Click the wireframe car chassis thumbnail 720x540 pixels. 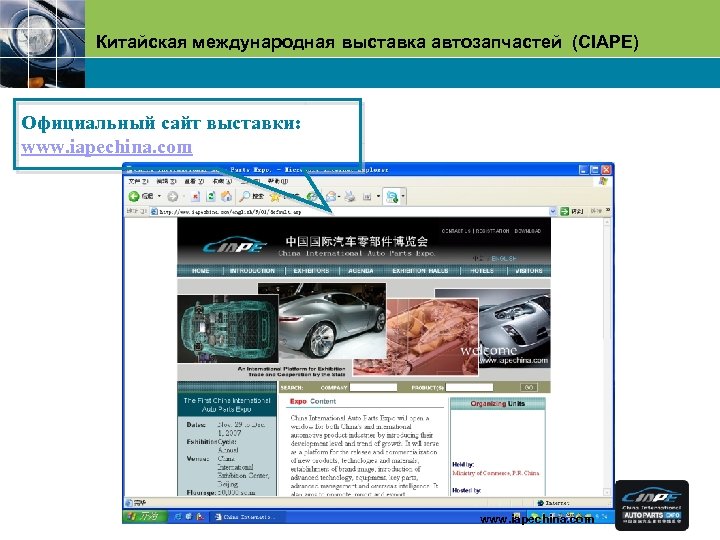228,329
